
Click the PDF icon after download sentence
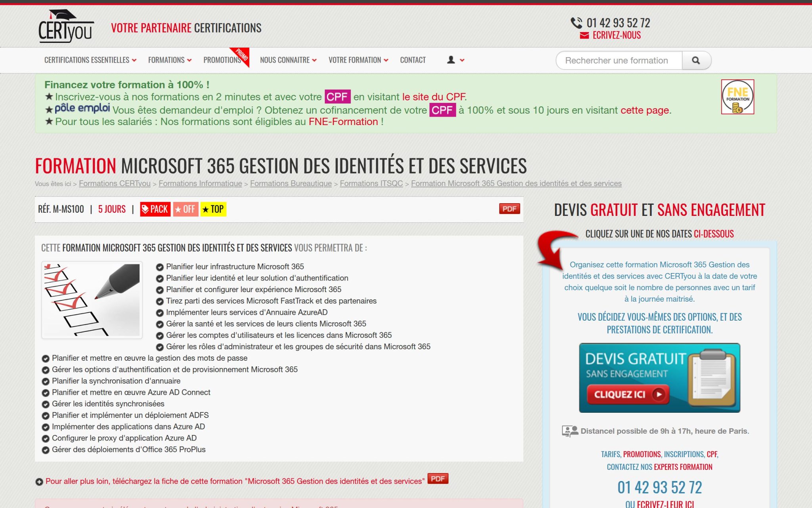click(438, 479)
